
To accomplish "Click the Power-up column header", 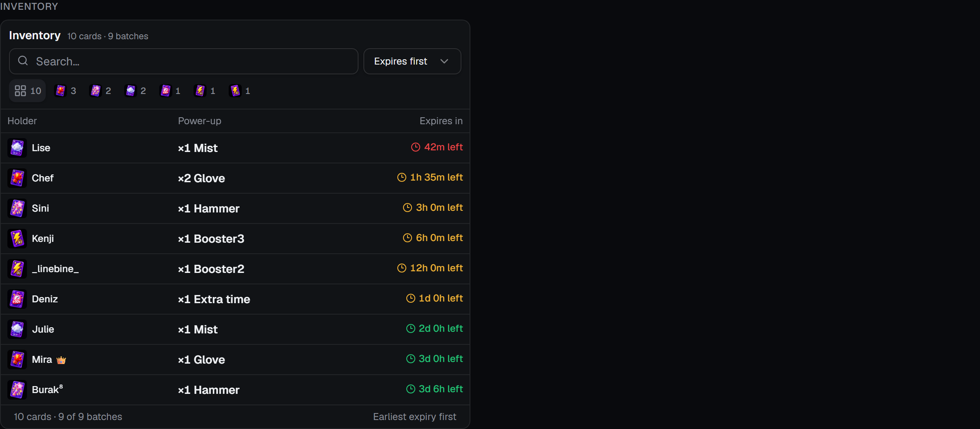I will coord(199,121).
